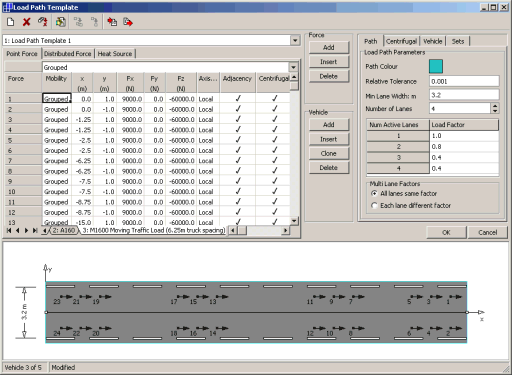The height and width of the screenshot is (375, 512).
Task: Open the Path Colour cyan swatch
Action: click(x=436, y=66)
